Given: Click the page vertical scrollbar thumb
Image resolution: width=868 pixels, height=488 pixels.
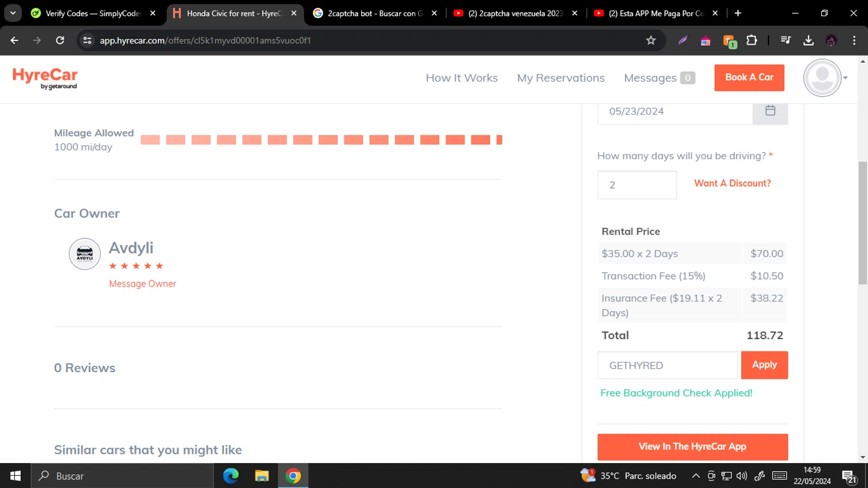Looking at the screenshot, I should 863,223.
